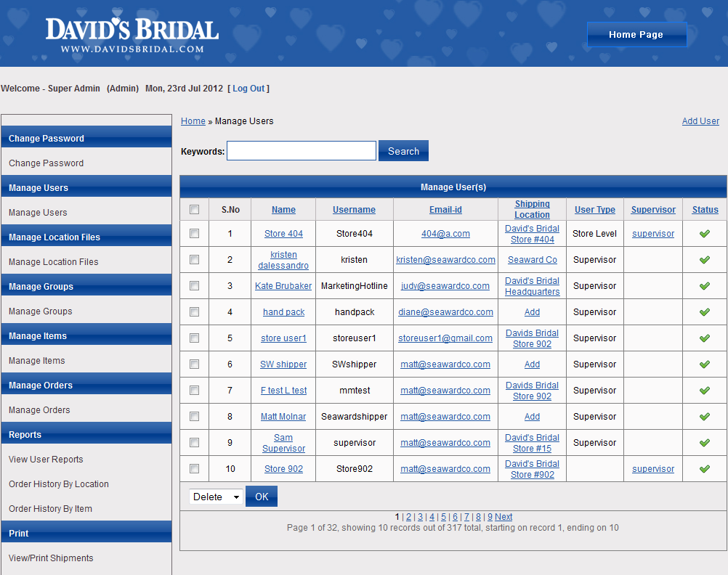Open the Delete bulk action dropdown

point(216,497)
